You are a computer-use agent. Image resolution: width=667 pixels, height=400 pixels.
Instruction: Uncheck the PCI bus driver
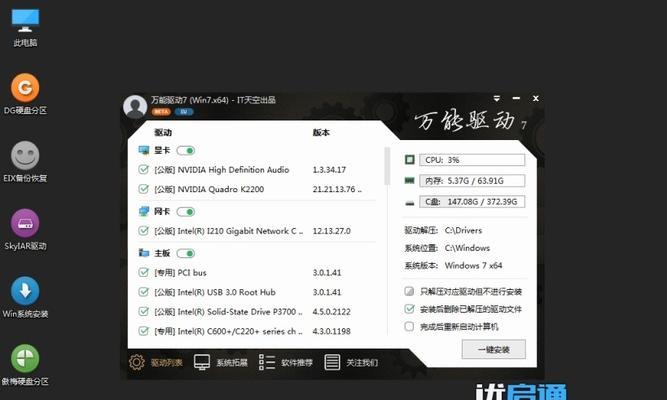144,272
